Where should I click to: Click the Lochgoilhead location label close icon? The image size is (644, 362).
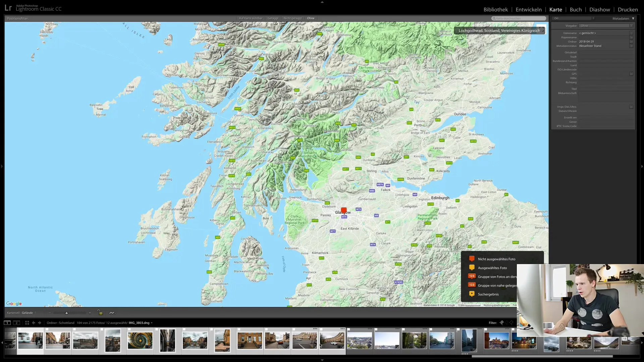(x=542, y=30)
